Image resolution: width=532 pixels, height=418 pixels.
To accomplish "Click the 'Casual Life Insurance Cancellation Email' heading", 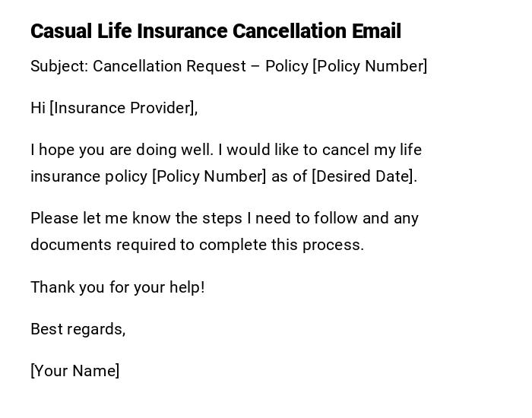I will [215, 31].
